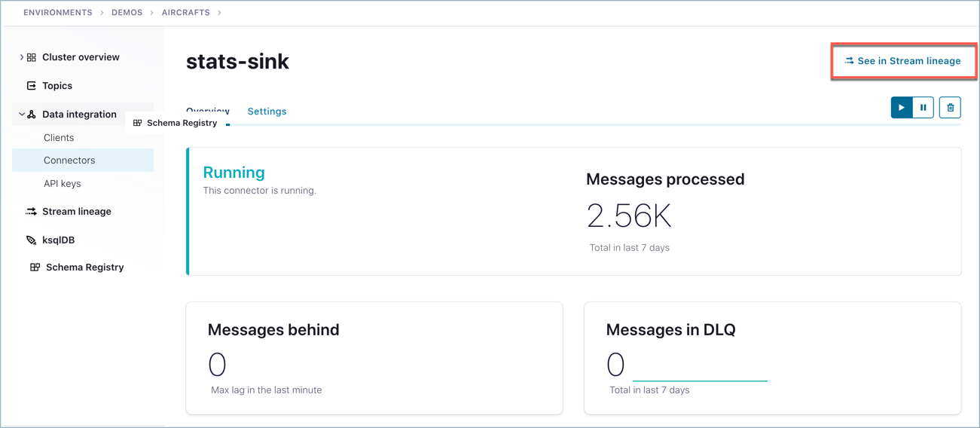
Task: Navigate to DEMOS breadcrumb
Action: [127, 13]
